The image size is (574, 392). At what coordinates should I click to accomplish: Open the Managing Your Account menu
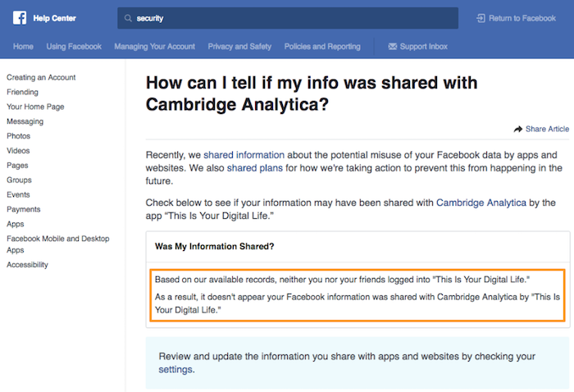point(154,47)
